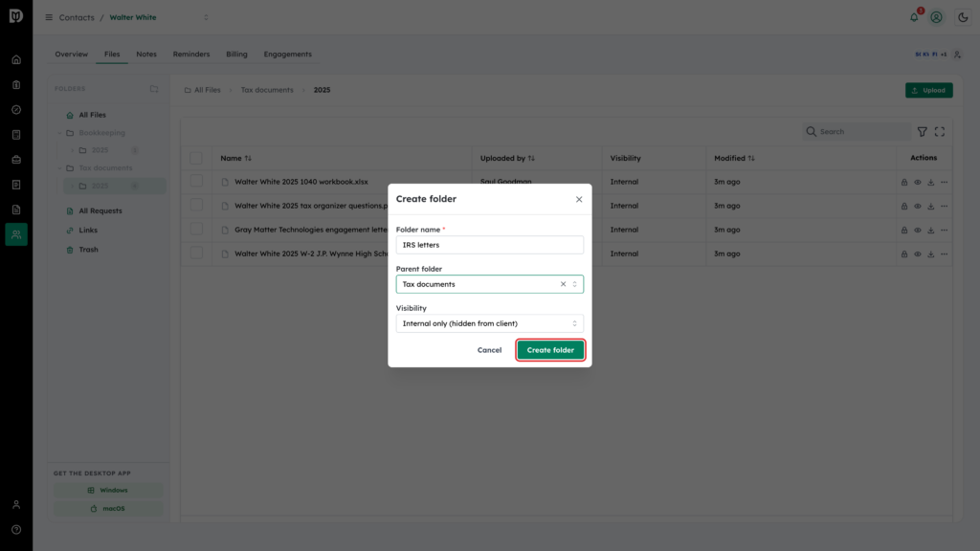Collapse the Bookkeeping folder tree
This screenshot has width=980, height=551.
[60, 133]
